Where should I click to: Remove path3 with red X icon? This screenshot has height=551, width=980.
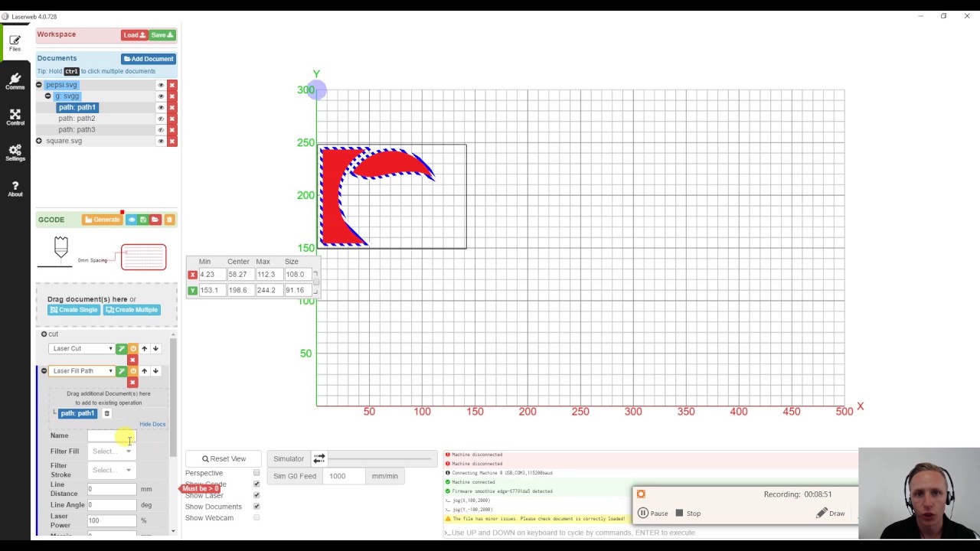(x=172, y=129)
